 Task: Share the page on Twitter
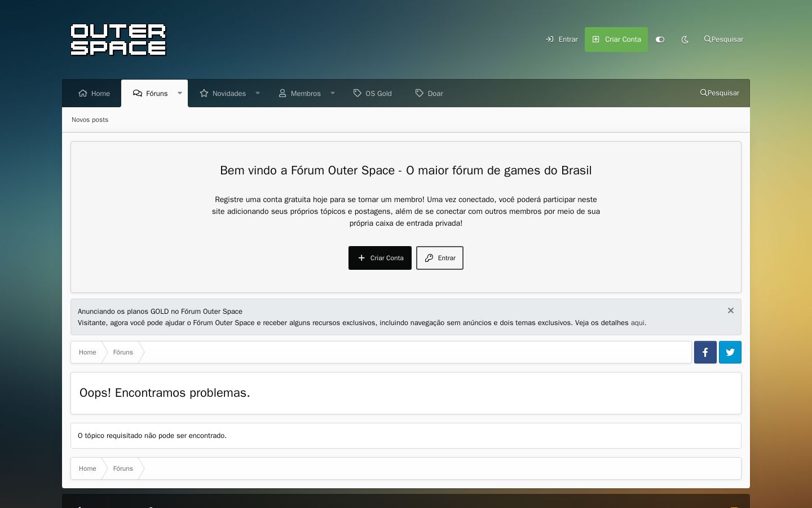tap(730, 352)
